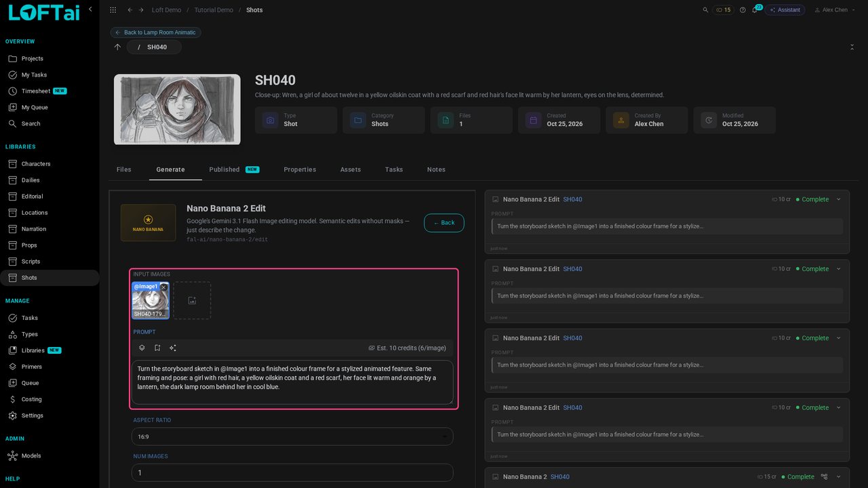The image size is (868, 488).
Task: Open the SH040 storyboard sketch thumbnail
Action: coord(177,109)
